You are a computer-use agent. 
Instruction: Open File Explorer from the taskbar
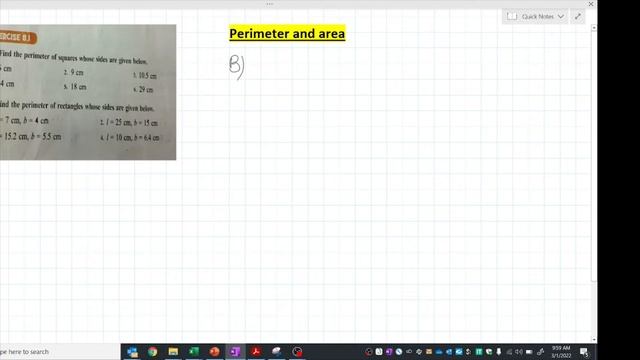[x=173, y=352]
